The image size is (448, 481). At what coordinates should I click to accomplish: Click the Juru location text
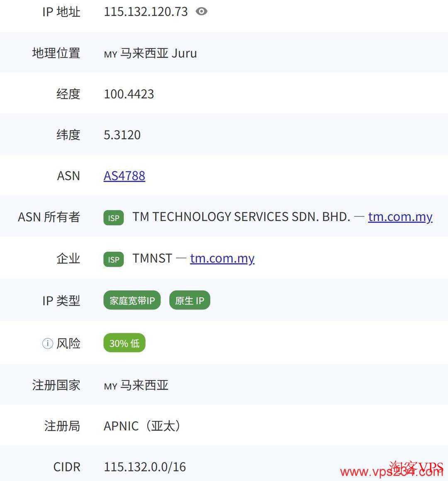point(184,53)
